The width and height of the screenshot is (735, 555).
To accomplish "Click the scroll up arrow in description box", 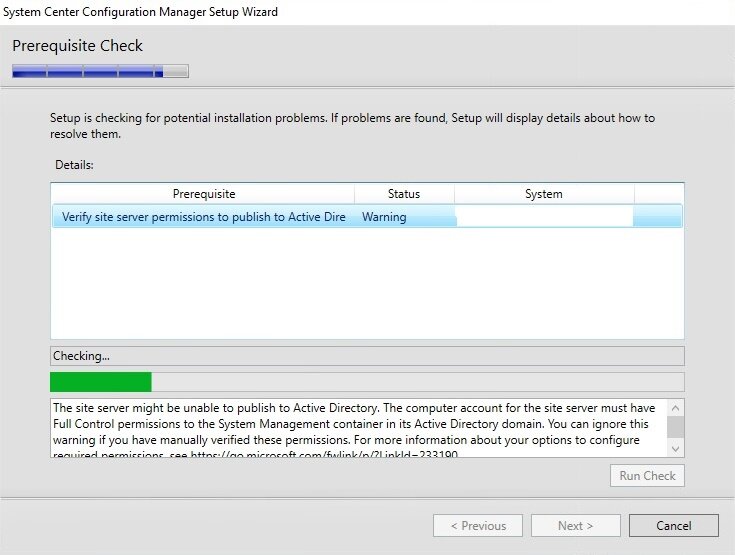I will [x=675, y=408].
